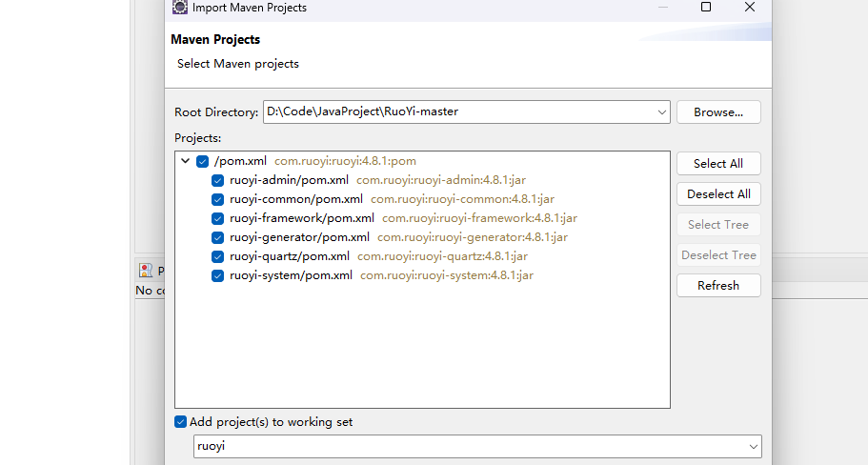Click the Deselect All button

[718, 194]
